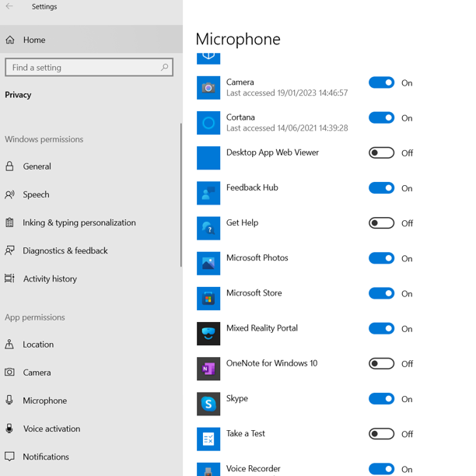The width and height of the screenshot is (476, 476).
Task: Select Microphone in the sidebar
Action: pos(91,400)
